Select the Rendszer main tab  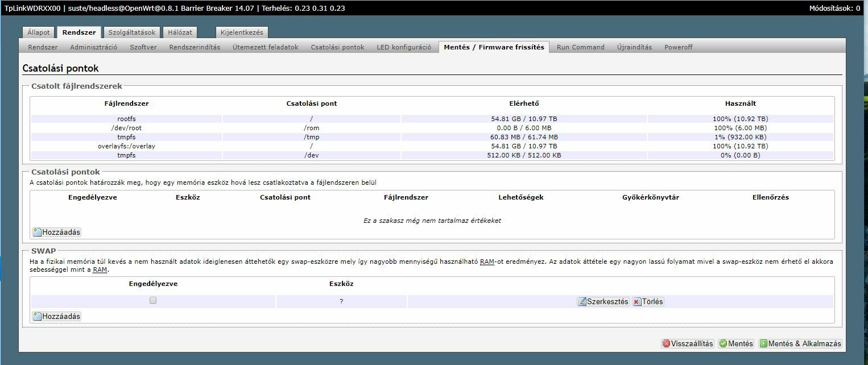tap(79, 32)
